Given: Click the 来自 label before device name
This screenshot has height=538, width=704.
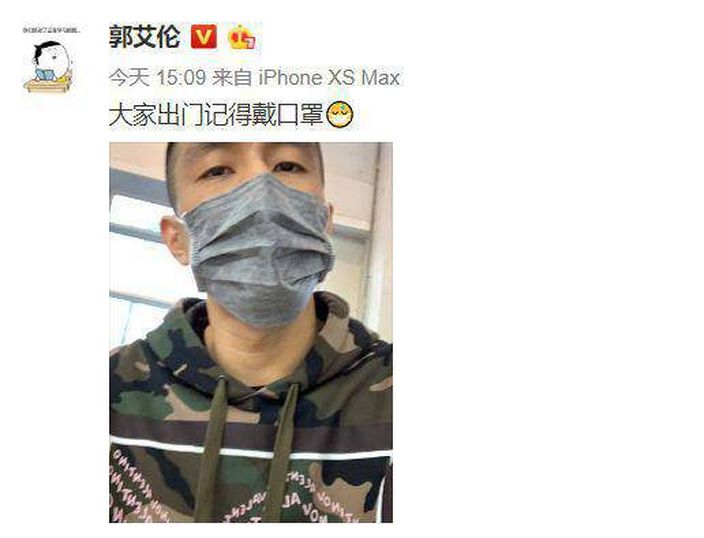Looking at the screenshot, I should pos(232,78).
